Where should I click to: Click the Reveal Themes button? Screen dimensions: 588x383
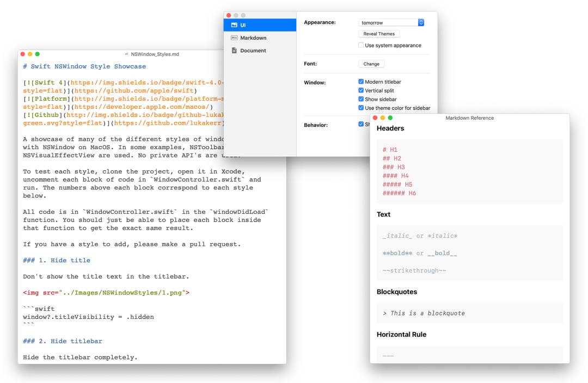coord(379,34)
